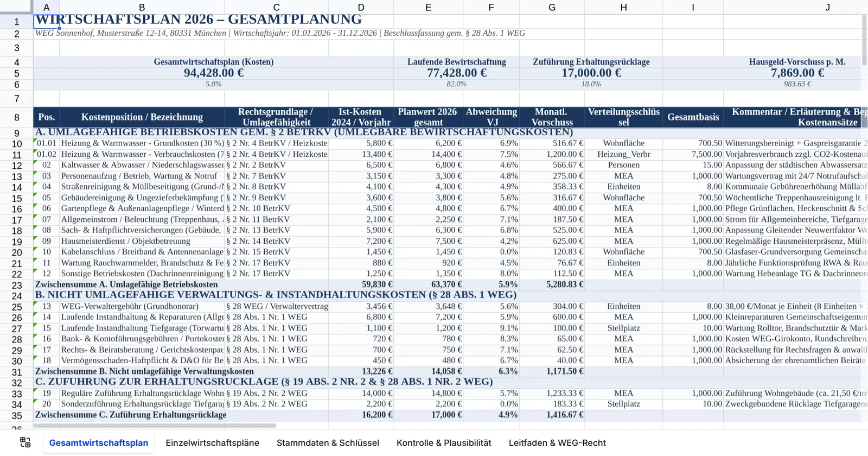Click the 77,428.00 € Laufende Bewirtschaftung value
Screen dimensions: 868x456
(x=456, y=73)
